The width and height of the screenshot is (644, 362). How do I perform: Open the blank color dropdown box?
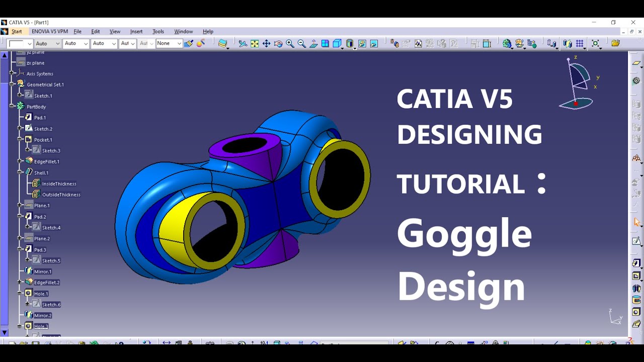(x=20, y=44)
